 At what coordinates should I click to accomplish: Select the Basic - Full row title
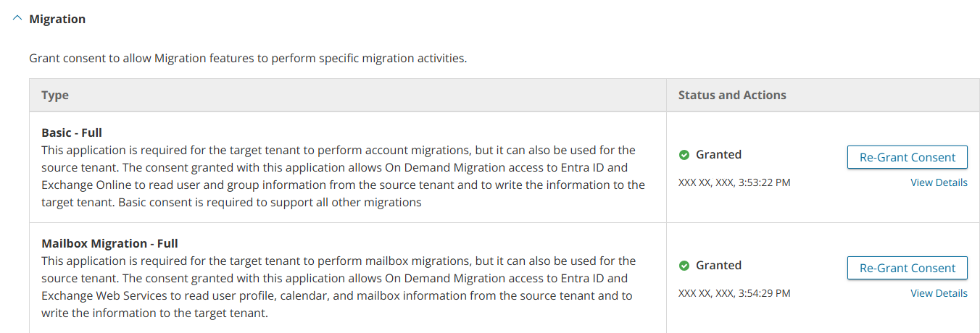[72, 133]
